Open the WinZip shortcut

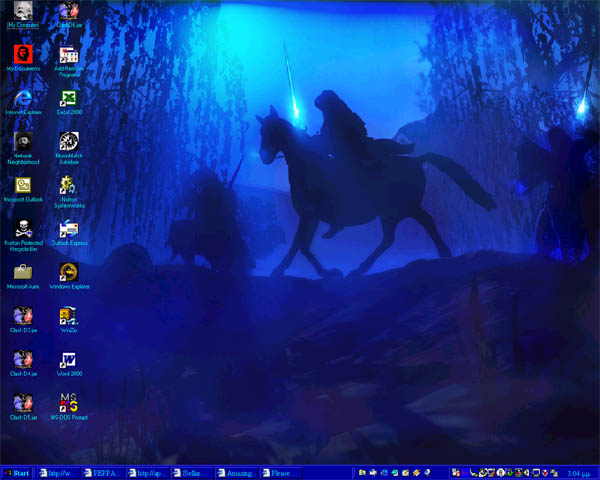tap(69, 320)
